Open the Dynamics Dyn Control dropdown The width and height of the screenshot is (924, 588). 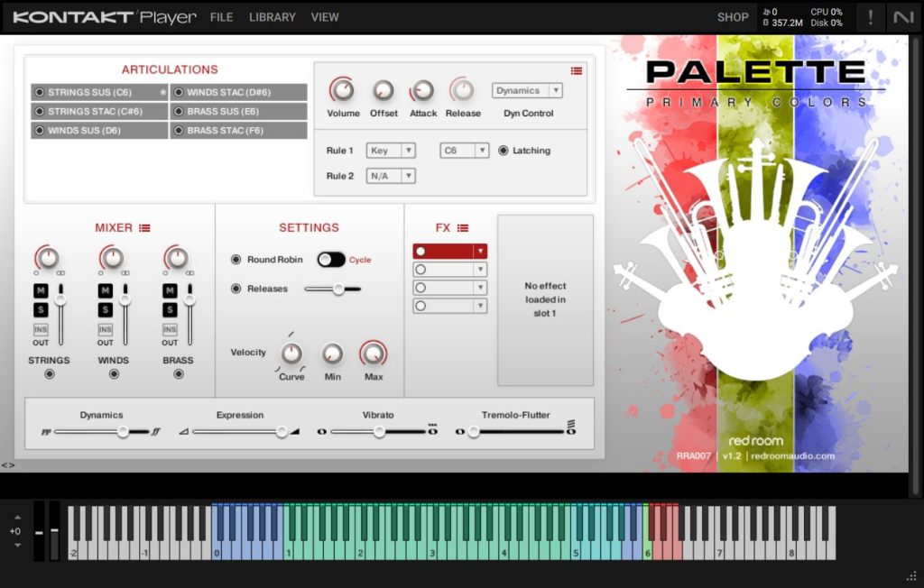527,91
